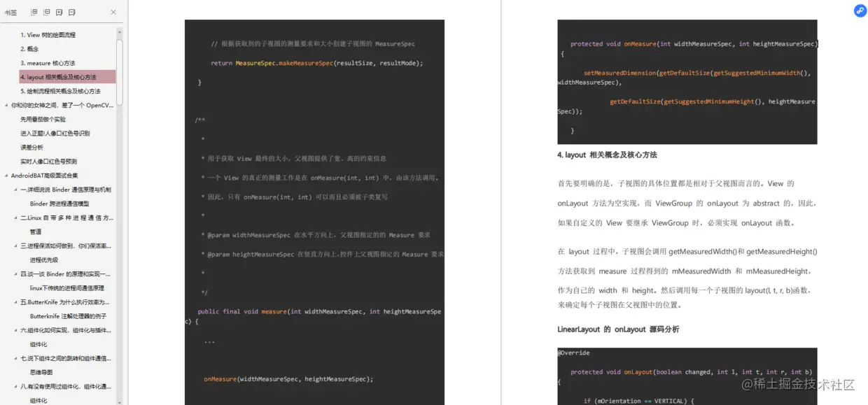The height and width of the screenshot is (405, 868).
Task: Collapse the 四.谈一谈 Binder node arrow
Action: 16,274
